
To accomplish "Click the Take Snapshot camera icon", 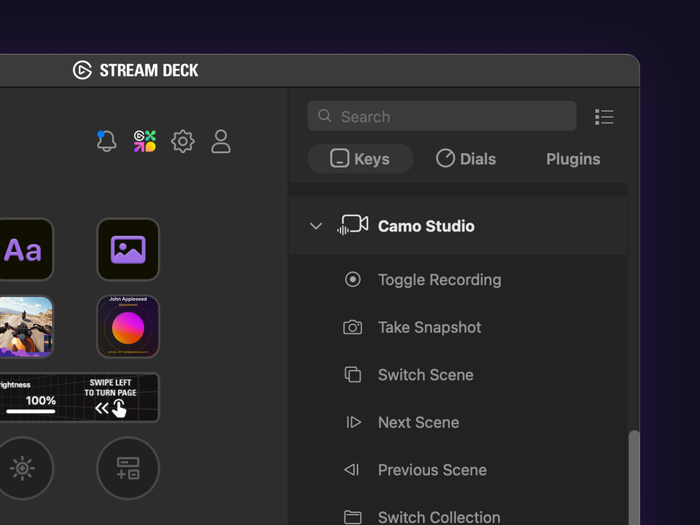I will 352,327.
